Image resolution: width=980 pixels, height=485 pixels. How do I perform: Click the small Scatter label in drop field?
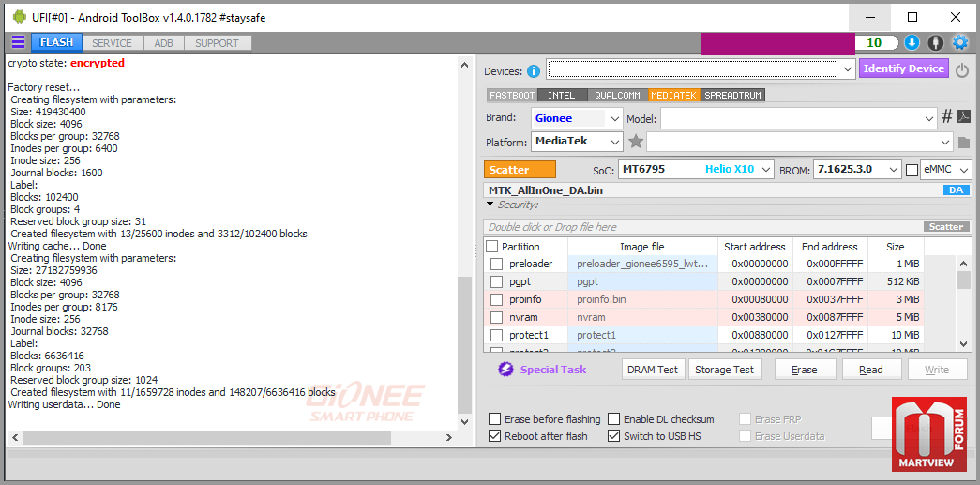[947, 227]
